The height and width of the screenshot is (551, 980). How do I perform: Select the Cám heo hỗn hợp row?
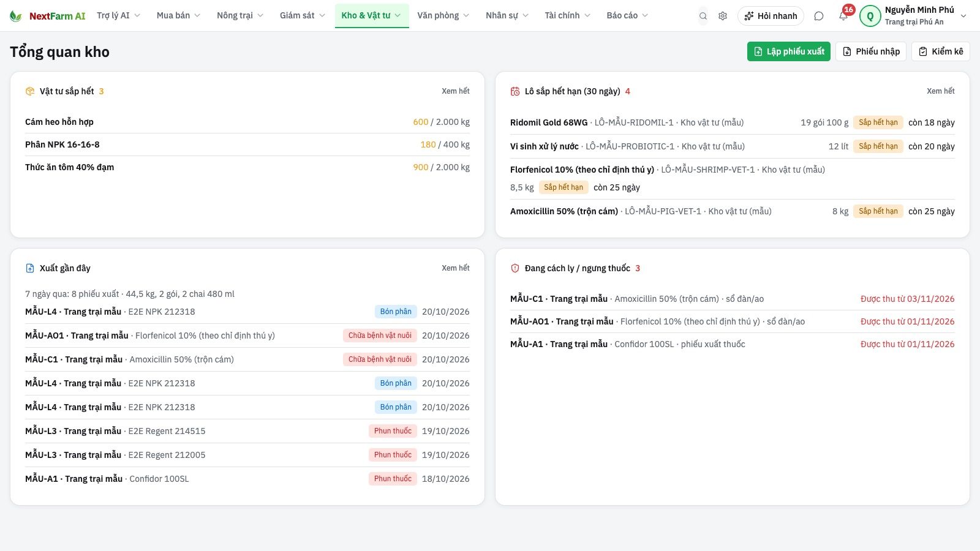click(x=247, y=122)
